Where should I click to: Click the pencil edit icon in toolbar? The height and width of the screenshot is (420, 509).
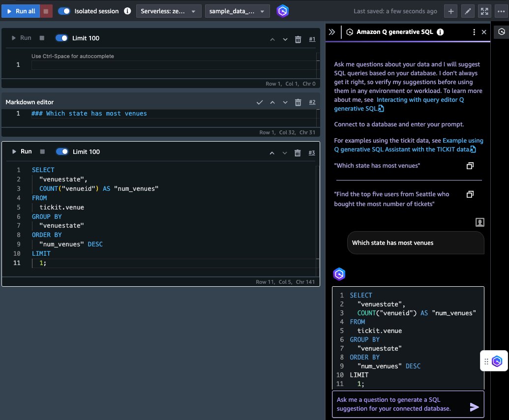468,11
